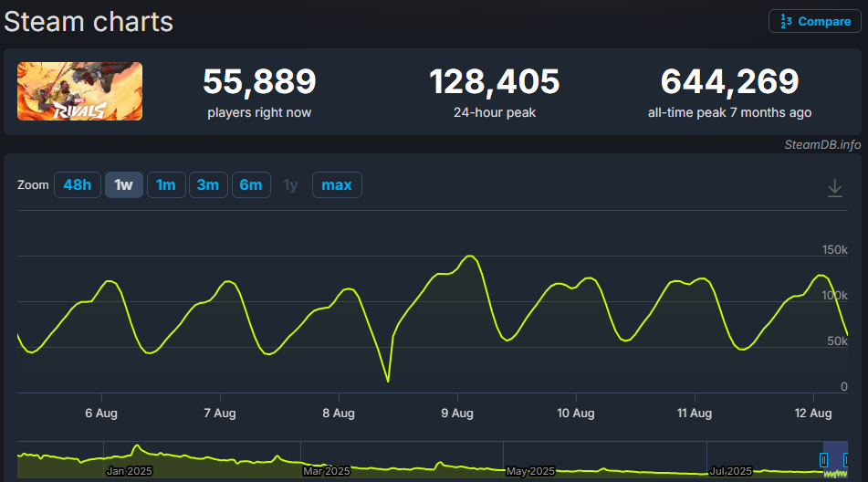The width and height of the screenshot is (868, 482).
Task: Click the Steam charts heading
Action: pos(89,22)
